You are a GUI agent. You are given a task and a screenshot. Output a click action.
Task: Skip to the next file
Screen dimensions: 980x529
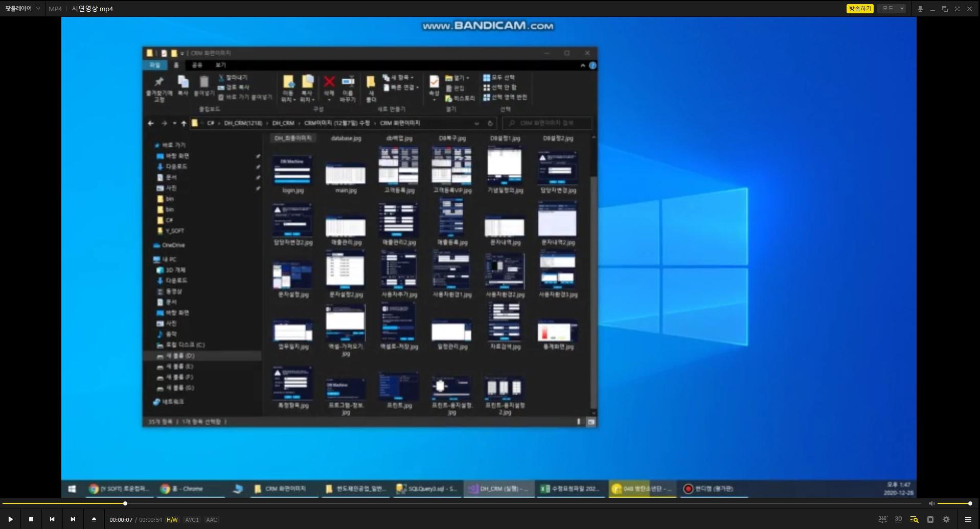(x=73, y=519)
